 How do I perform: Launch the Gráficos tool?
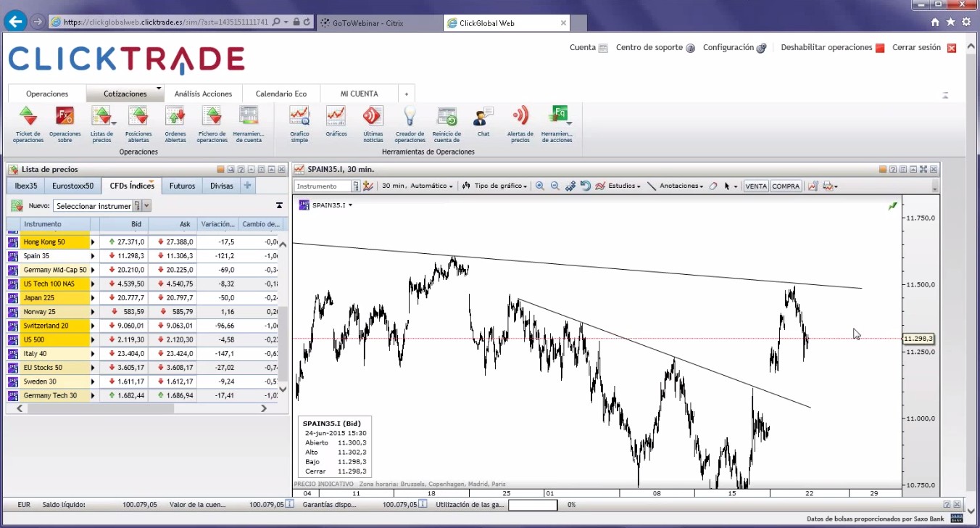(x=336, y=120)
